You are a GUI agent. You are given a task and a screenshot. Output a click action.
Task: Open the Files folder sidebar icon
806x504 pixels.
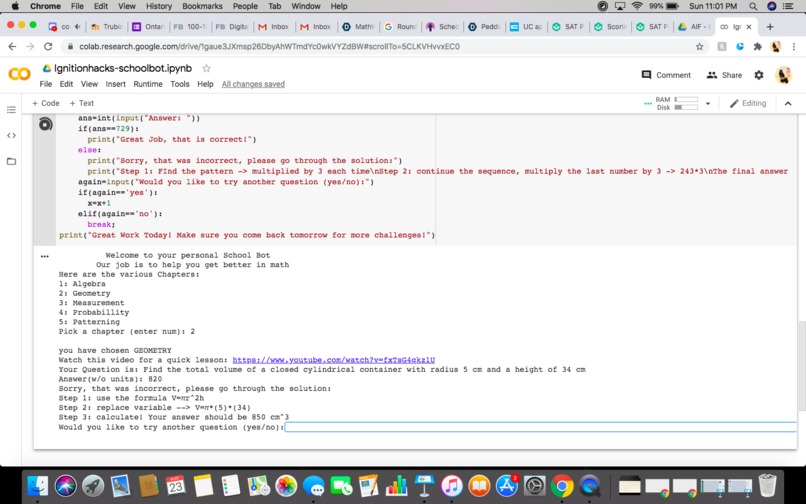(11, 161)
